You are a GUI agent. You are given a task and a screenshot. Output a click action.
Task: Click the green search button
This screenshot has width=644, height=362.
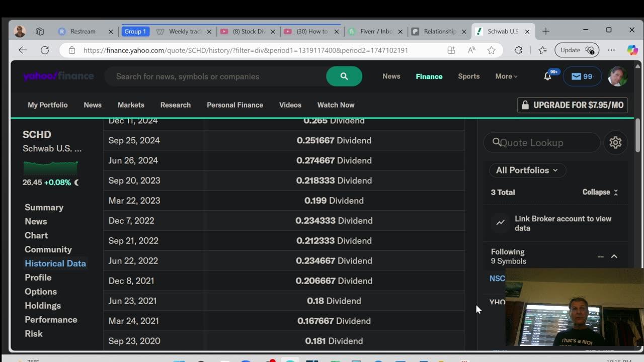(344, 76)
